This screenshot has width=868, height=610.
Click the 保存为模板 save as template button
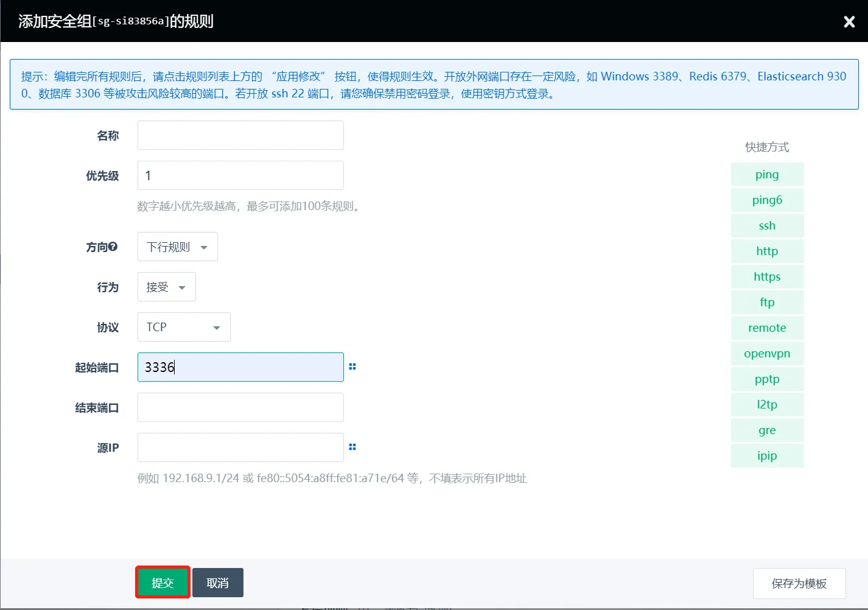coord(799,583)
